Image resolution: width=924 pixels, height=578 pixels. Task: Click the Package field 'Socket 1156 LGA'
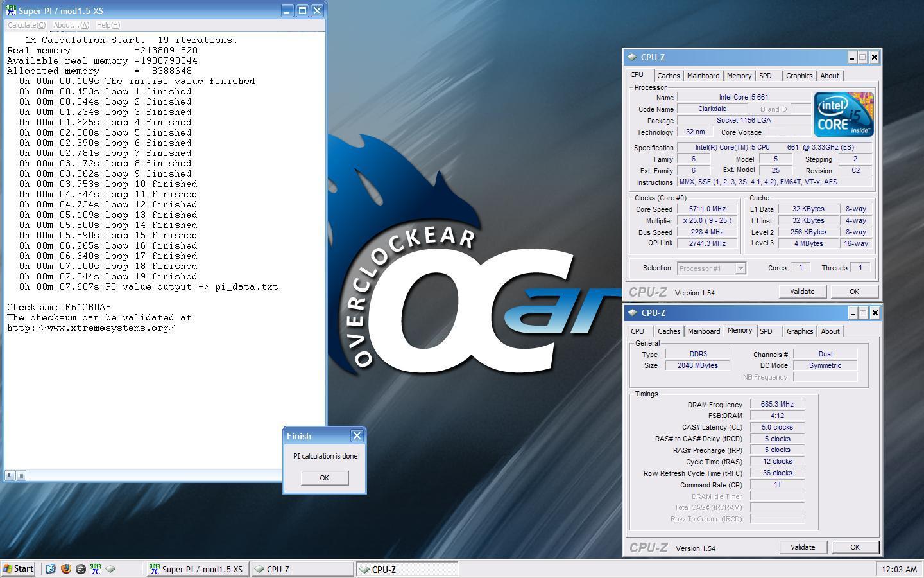pyautogui.click(x=743, y=121)
